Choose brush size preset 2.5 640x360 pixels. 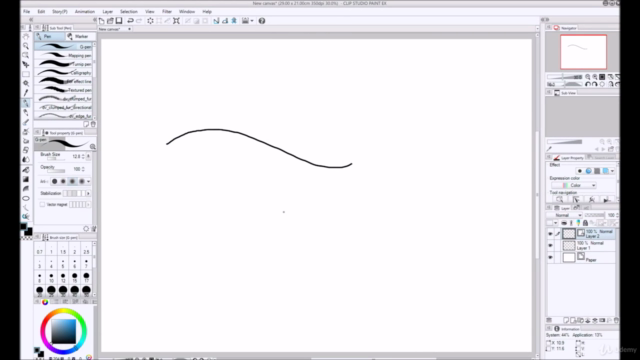point(86,250)
